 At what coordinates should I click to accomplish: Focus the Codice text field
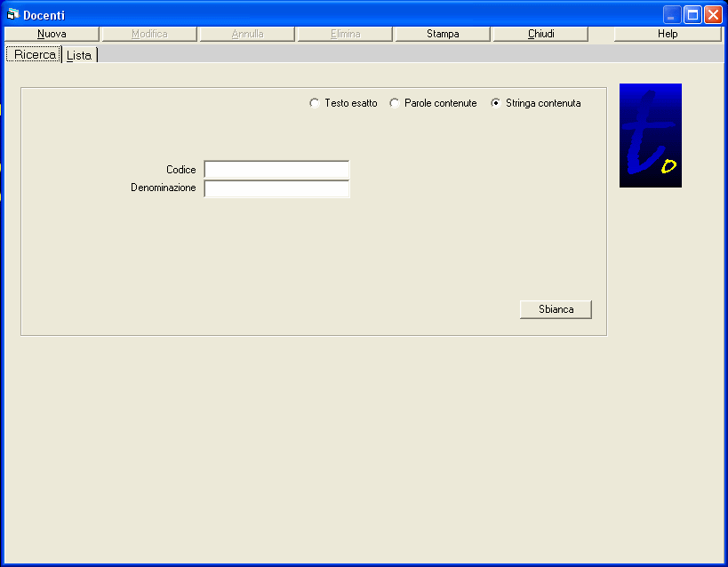pyautogui.click(x=276, y=170)
